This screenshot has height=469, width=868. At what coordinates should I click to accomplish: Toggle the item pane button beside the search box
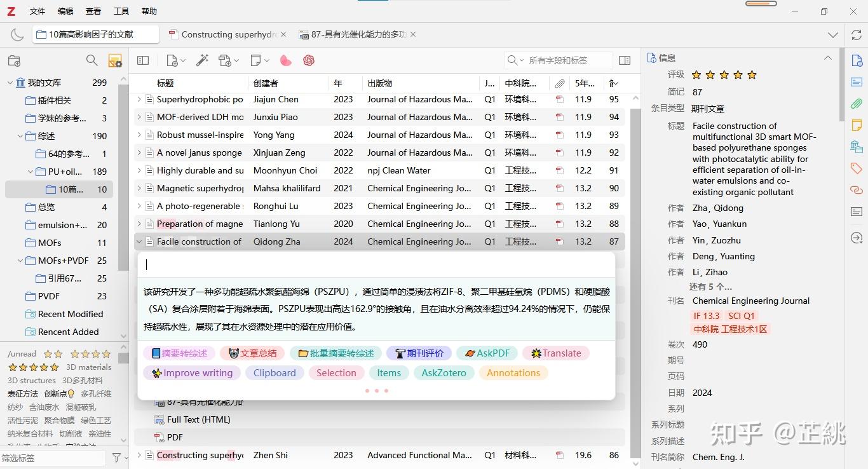[625, 60]
